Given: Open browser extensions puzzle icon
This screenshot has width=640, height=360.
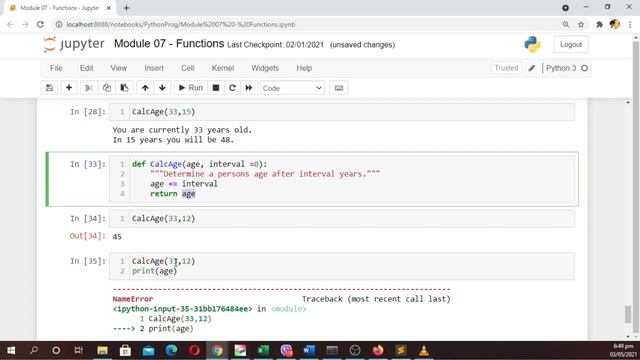Looking at the screenshot, I should tap(599, 24).
